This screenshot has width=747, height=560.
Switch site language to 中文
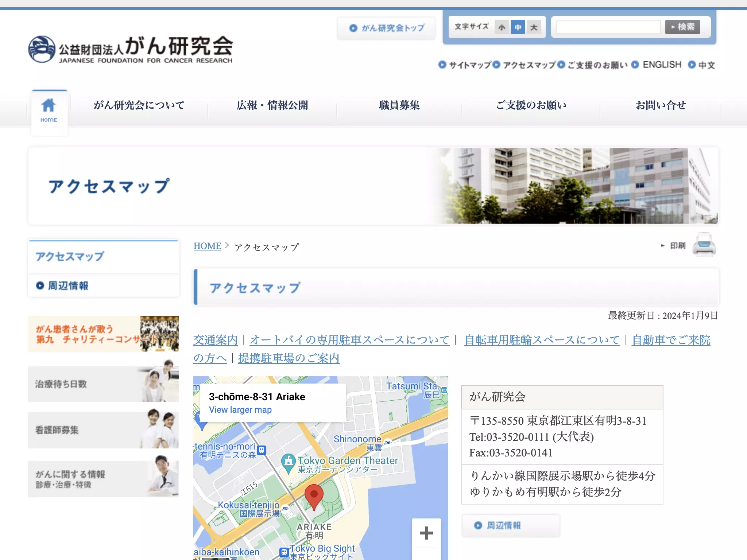pyautogui.click(x=701, y=65)
